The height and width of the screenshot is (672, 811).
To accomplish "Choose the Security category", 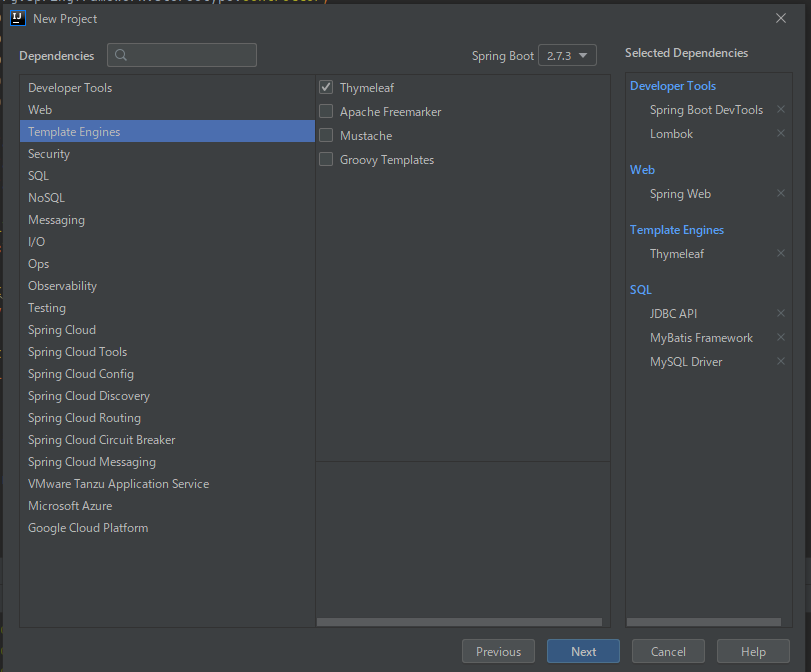I will 167,154.
